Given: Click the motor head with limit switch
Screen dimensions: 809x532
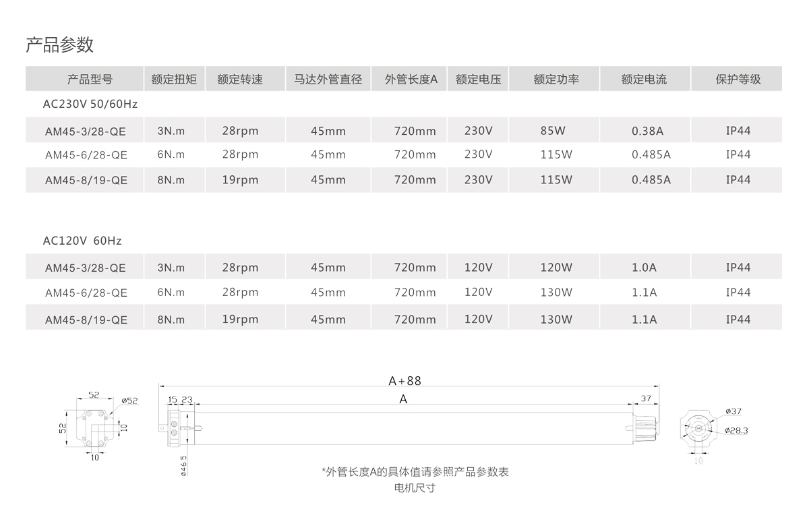Looking at the screenshot, I should click(177, 427).
